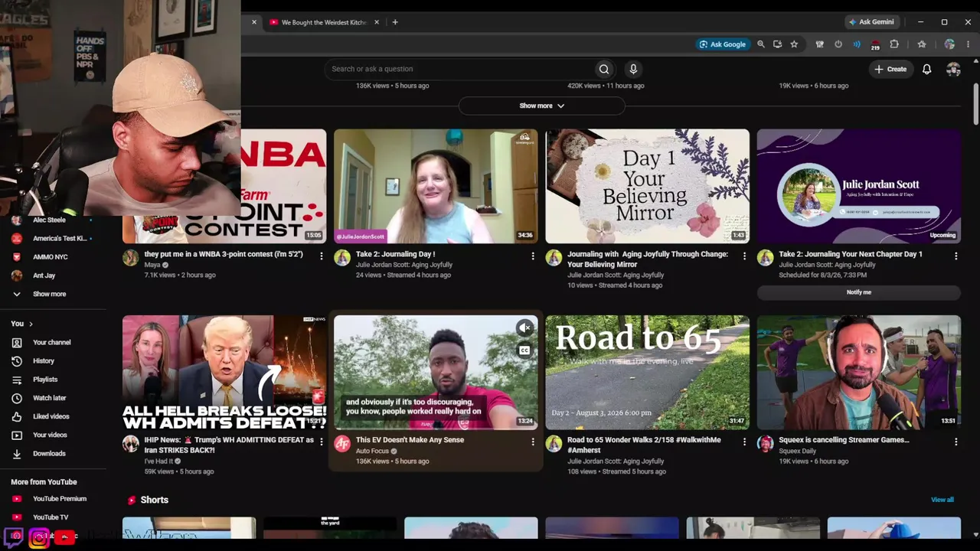Open the Maya channel avatar
This screenshot has height=551, width=980.
131,258
